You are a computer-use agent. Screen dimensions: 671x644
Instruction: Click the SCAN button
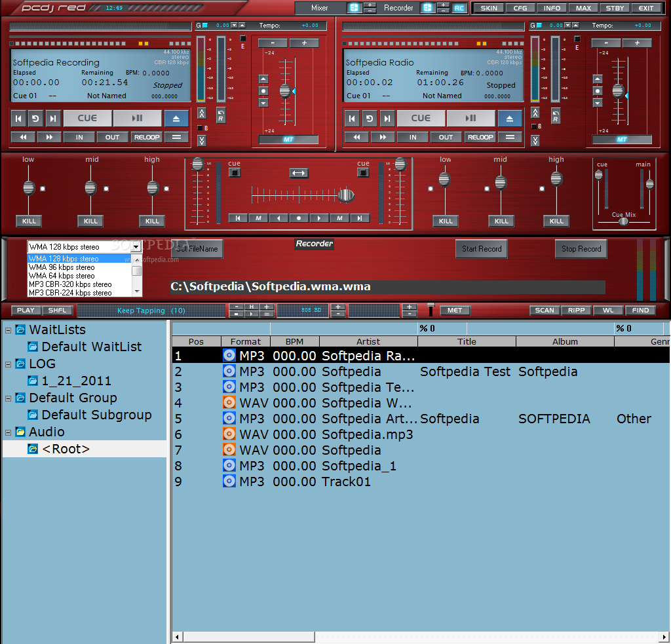pyautogui.click(x=545, y=311)
